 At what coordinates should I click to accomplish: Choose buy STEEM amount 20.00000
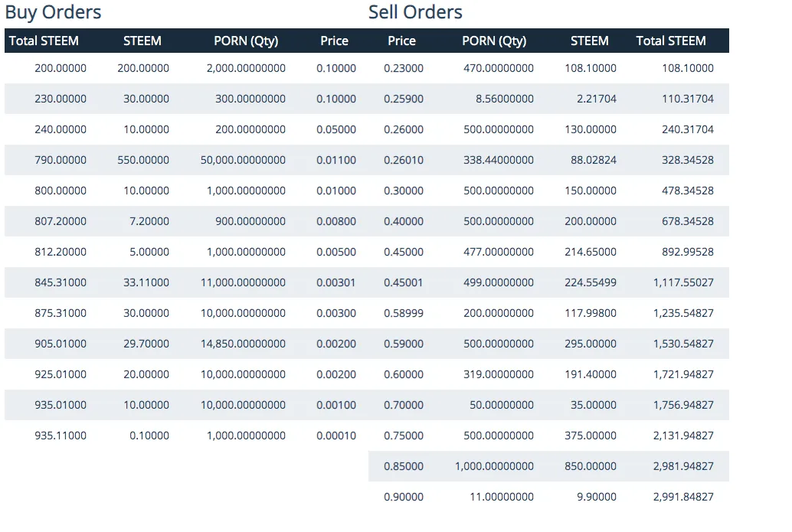point(146,374)
